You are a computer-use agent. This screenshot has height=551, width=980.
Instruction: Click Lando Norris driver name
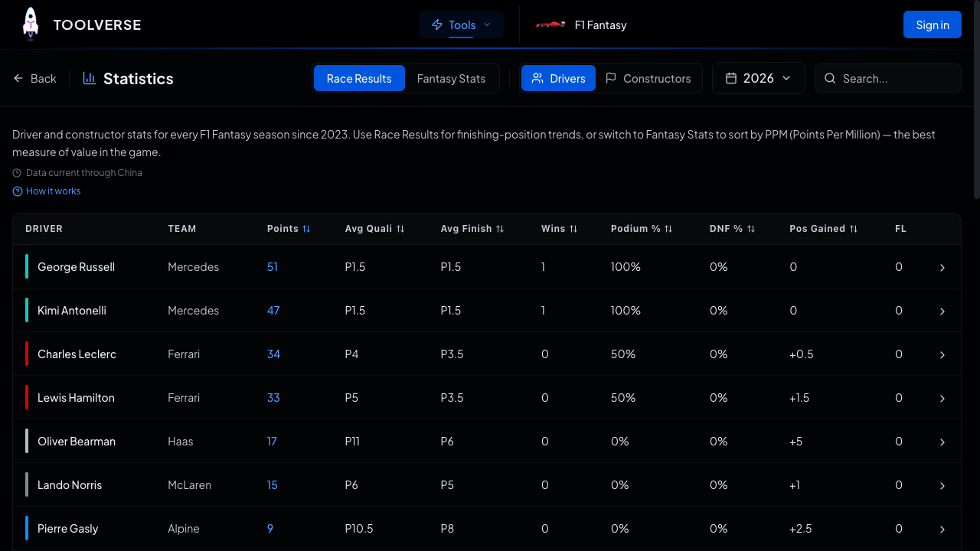coord(70,485)
